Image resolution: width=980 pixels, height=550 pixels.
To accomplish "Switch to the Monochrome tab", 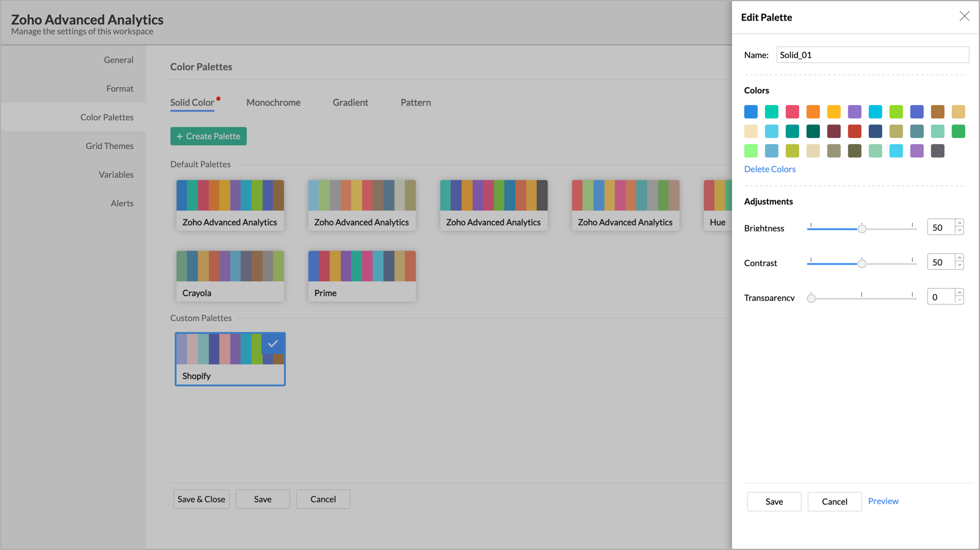I will pos(273,103).
